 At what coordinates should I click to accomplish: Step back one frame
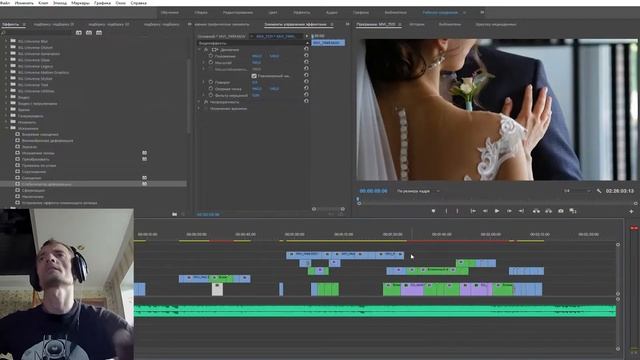[485, 211]
